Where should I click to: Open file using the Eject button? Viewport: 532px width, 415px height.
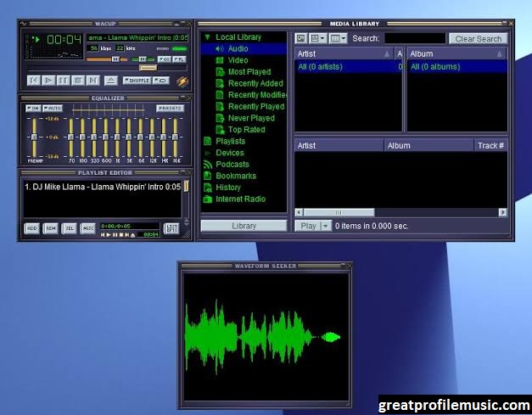[x=110, y=81]
